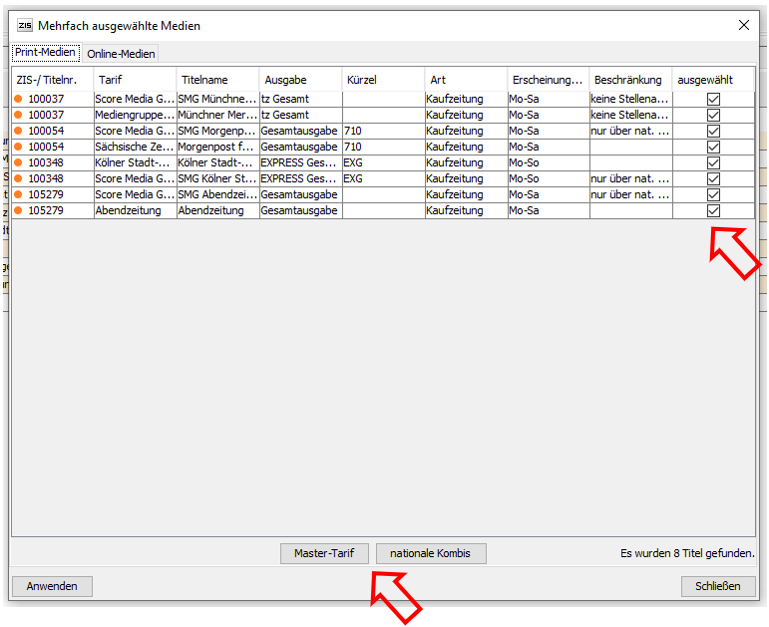
Task: Toggle ausgewählt checkbox in first 100037 row
Action: point(713,99)
